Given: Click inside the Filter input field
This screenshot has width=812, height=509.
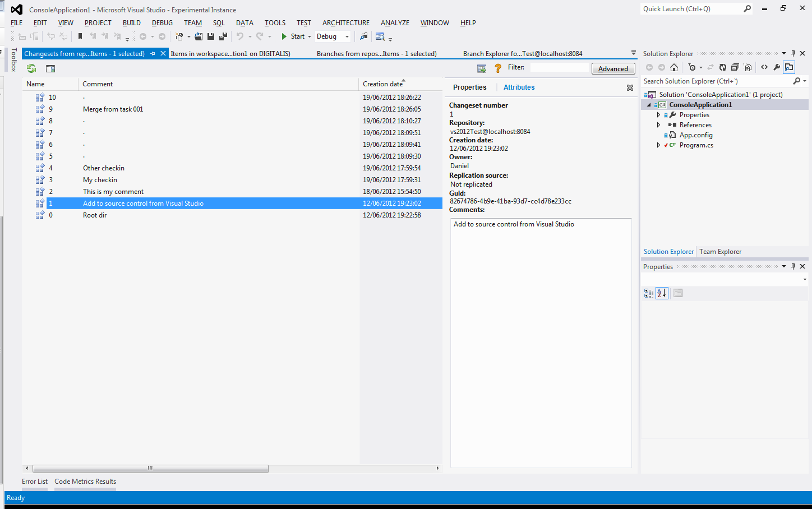Looking at the screenshot, I should 561,67.
